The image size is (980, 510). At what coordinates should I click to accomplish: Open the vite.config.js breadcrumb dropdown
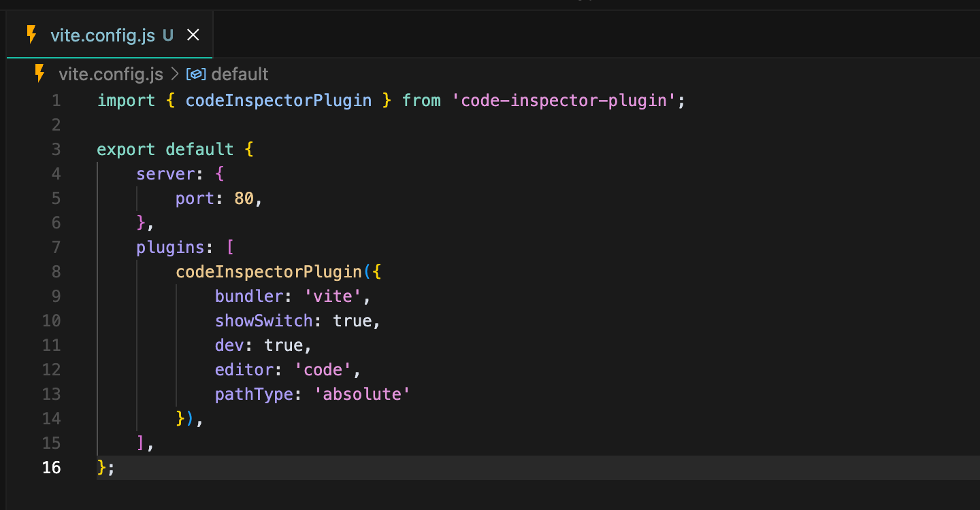coord(111,73)
